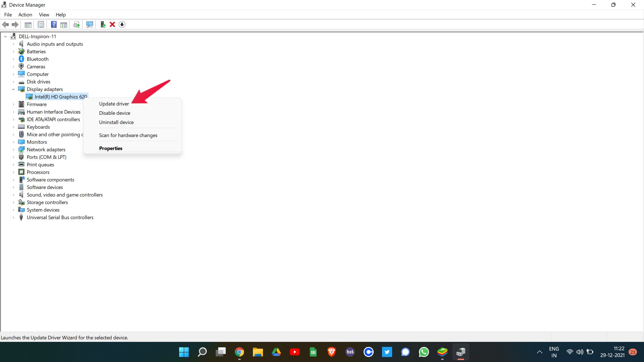Click the Update driver menu option
The height and width of the screenshot is (362, 644).
[x=114, y=104]
